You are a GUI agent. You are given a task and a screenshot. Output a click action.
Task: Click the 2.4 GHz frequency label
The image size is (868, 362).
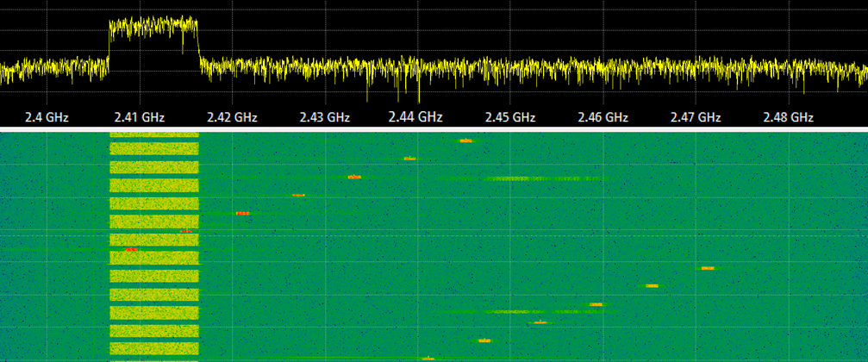click(x=47, y=117)
